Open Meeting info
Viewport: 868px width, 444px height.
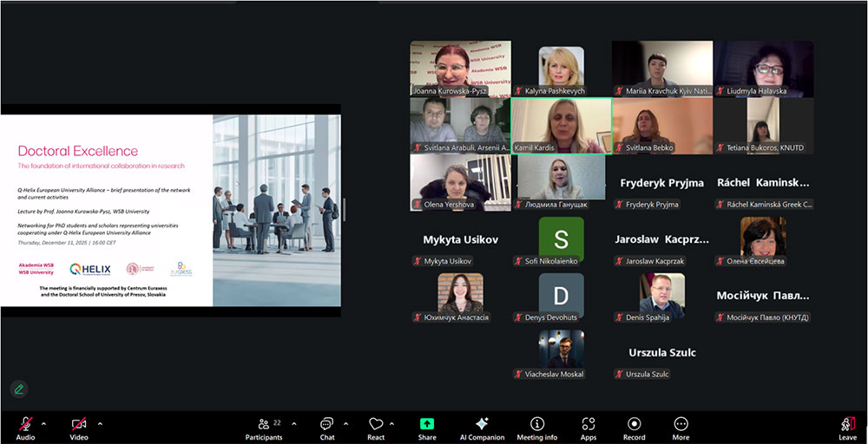536,426
